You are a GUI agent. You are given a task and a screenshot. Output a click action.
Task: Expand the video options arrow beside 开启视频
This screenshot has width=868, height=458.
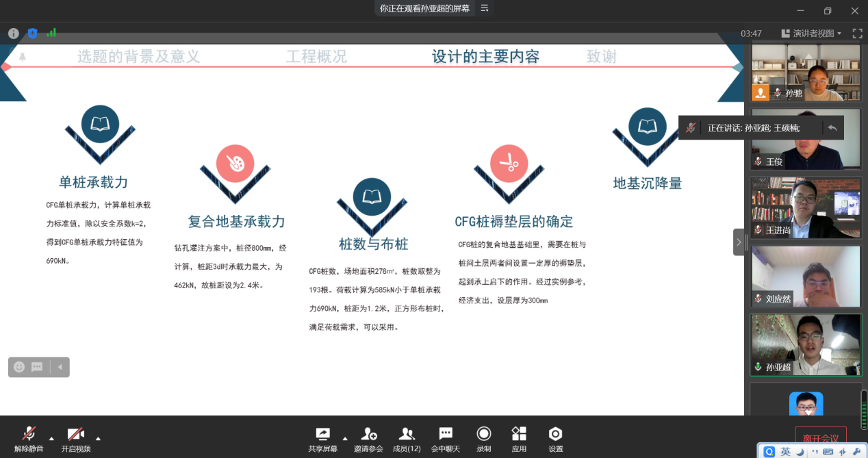pos(98,438)
